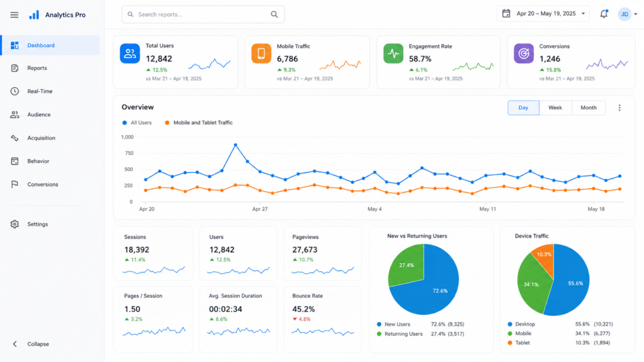The height and width of the screenshot is (362, 644).
Task: Open the Pages / Session card
Action: 153,319
